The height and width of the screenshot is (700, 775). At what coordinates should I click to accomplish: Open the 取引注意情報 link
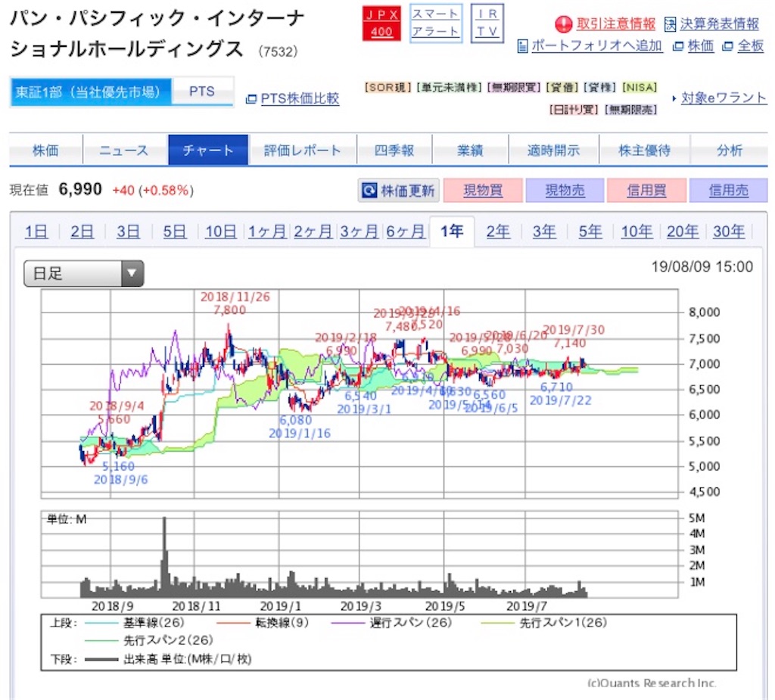point(616,23)
